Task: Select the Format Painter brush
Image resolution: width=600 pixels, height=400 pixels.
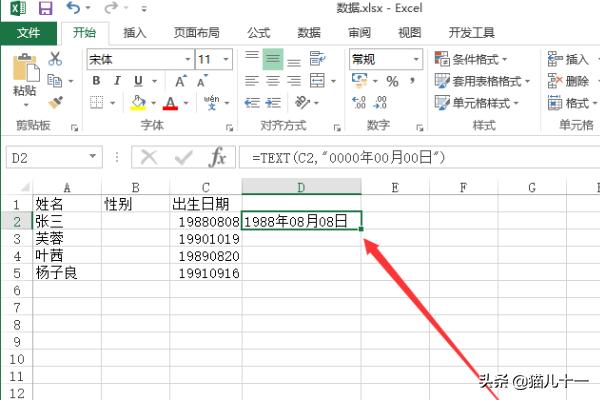Action: click(56, 102)
